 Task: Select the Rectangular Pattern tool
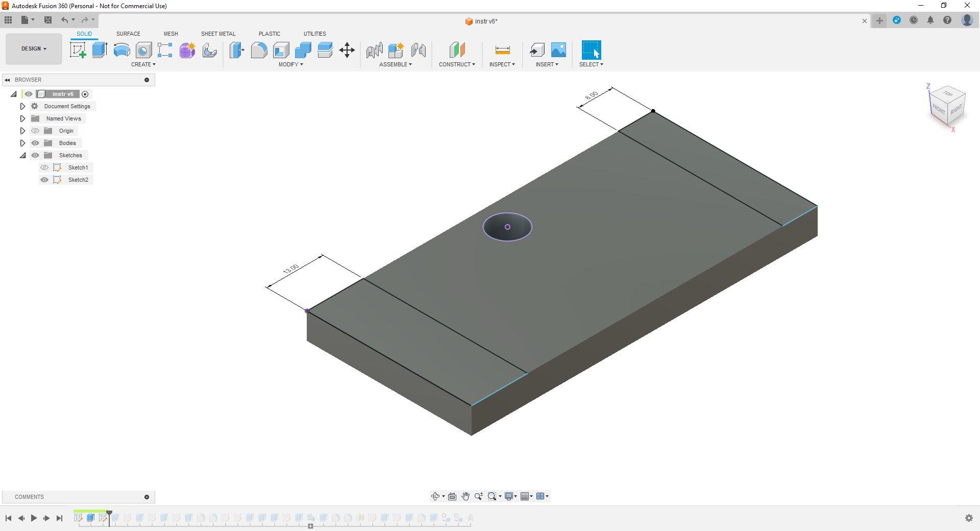click(x=165, y=50)
